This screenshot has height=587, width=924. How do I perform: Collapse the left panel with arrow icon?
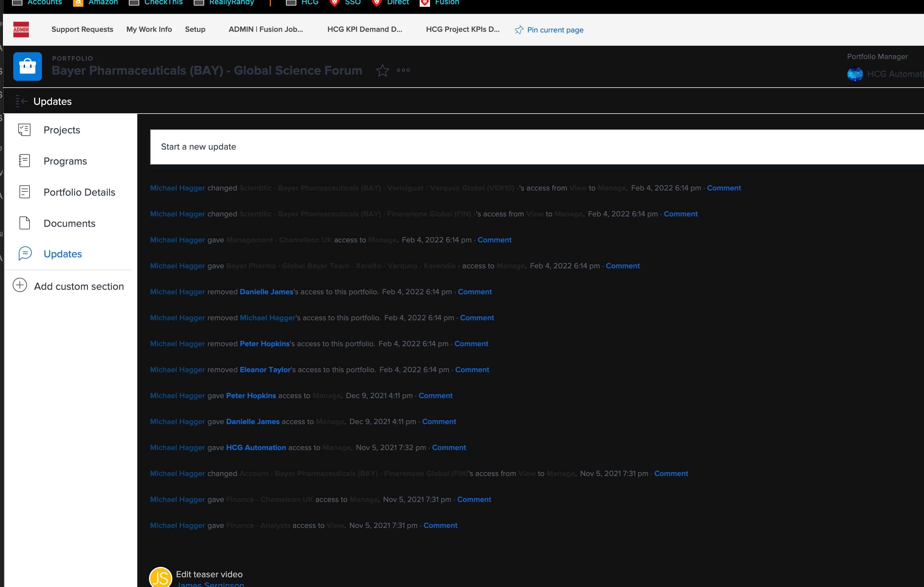click(x=21, y=101)
